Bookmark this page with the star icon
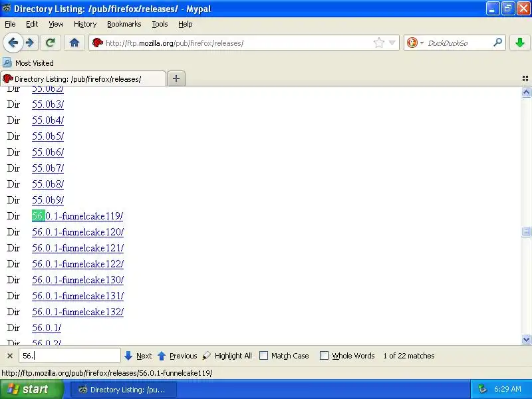 [378, 43]
